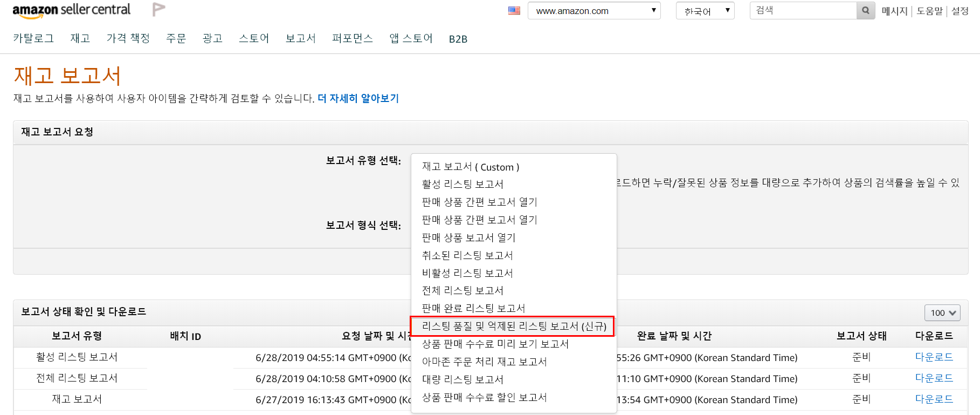Open the 한국어 language dropdown
The height and width of the screenshot is (415, 980).
click(x=705, y=11)
